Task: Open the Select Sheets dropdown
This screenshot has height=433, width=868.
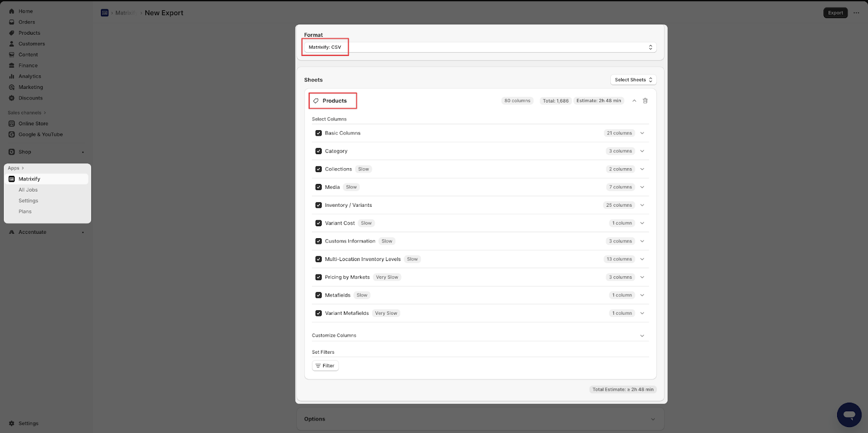Action: (633, 80)
